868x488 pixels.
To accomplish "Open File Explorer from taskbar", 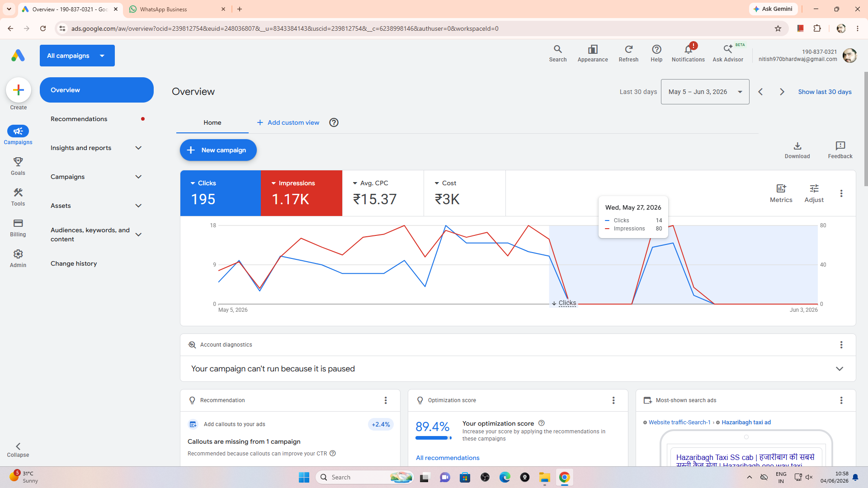I will 545,477.
